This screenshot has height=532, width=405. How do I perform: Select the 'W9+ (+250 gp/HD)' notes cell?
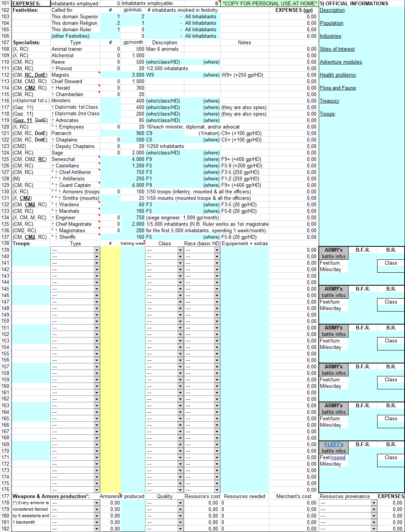[245, 75]
